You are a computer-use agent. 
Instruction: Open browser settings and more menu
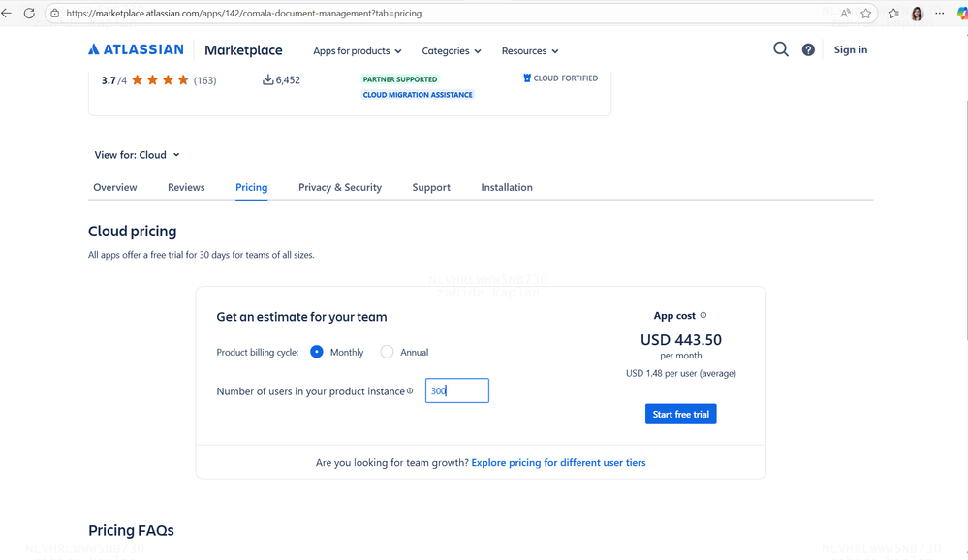click(940, 13)
